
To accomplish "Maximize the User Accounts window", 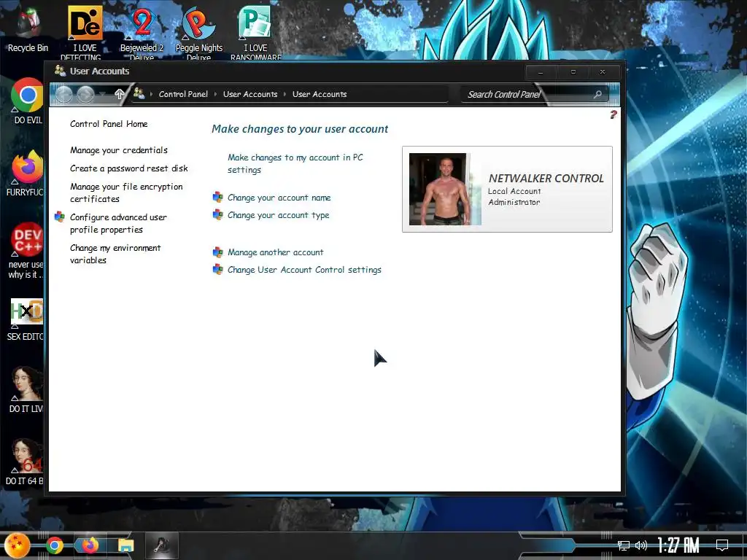I will (573, 72).
